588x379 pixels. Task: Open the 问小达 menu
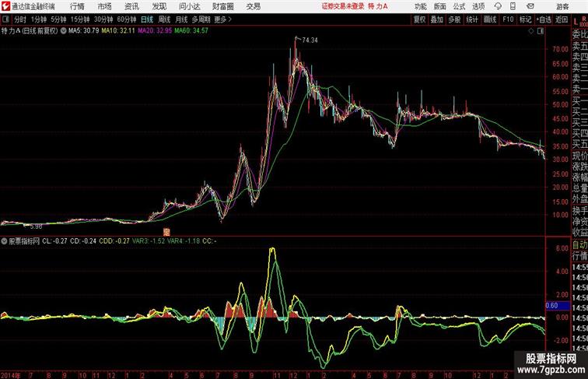pyautogui.click(x=189, y=6)
